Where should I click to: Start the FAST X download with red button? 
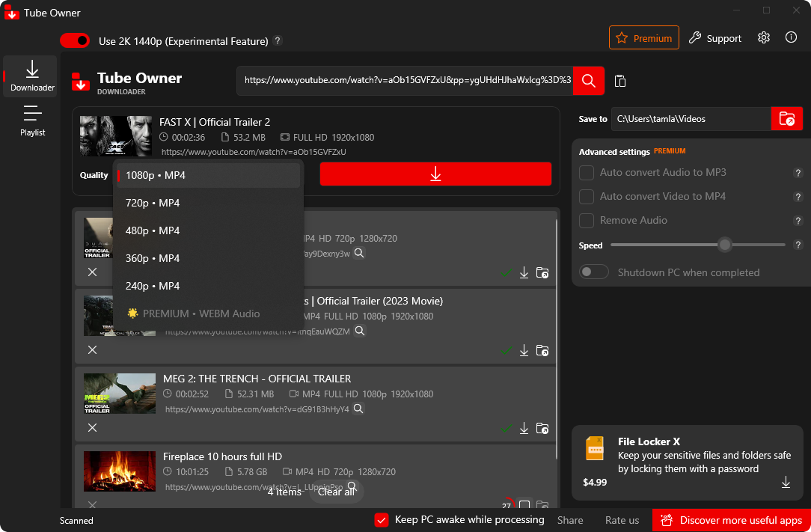[x=435, y=174]
